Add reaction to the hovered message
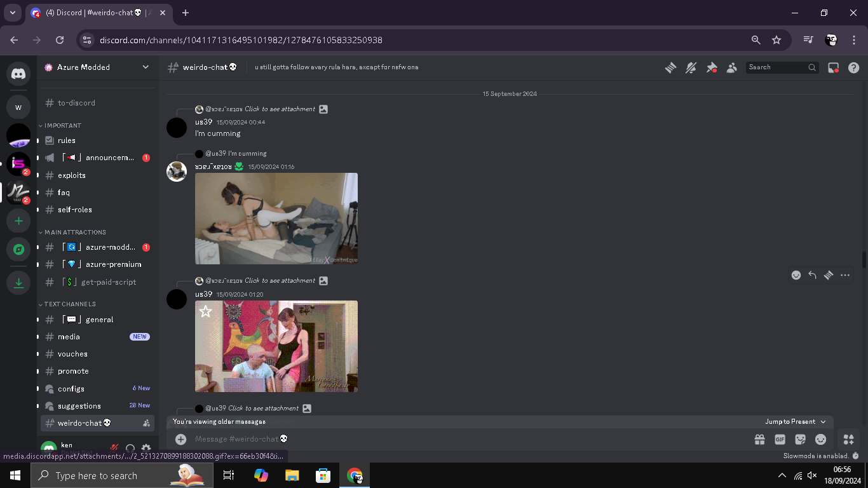The image size is (868, 488). (x=796, y=275)
